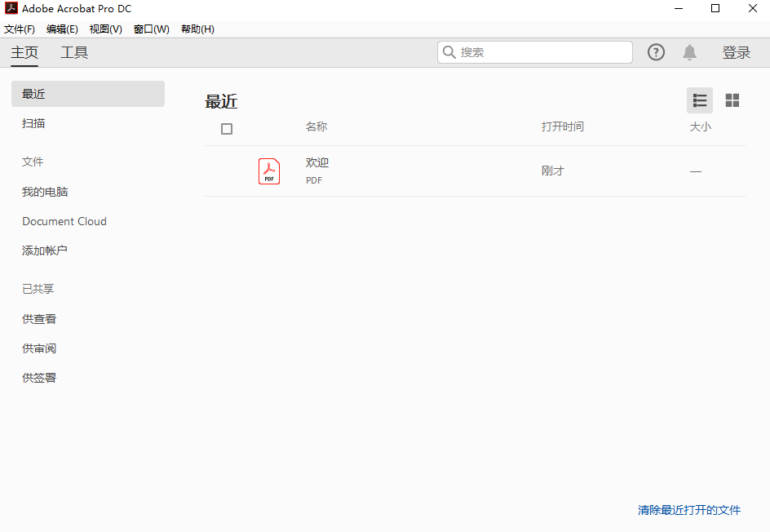770x532 pixels.
Task: Click the help question mark icon
Action: pos(656,51)
